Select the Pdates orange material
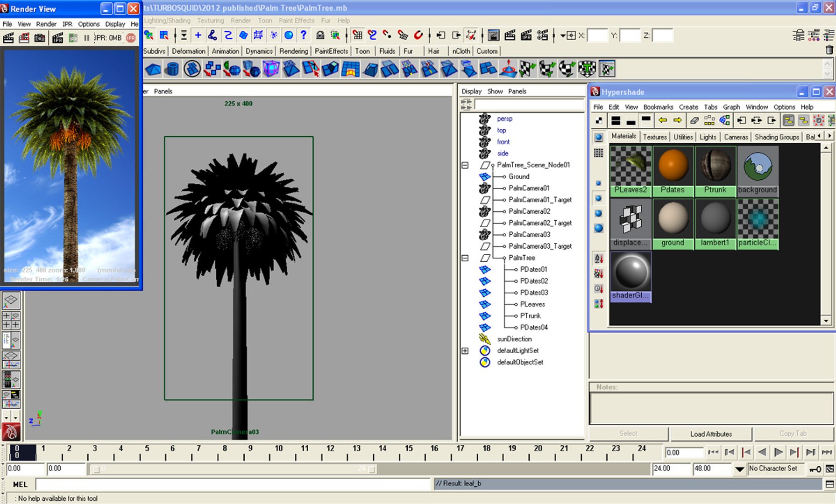This screenshot has width=836, height=504. click(x=673, y=170)
